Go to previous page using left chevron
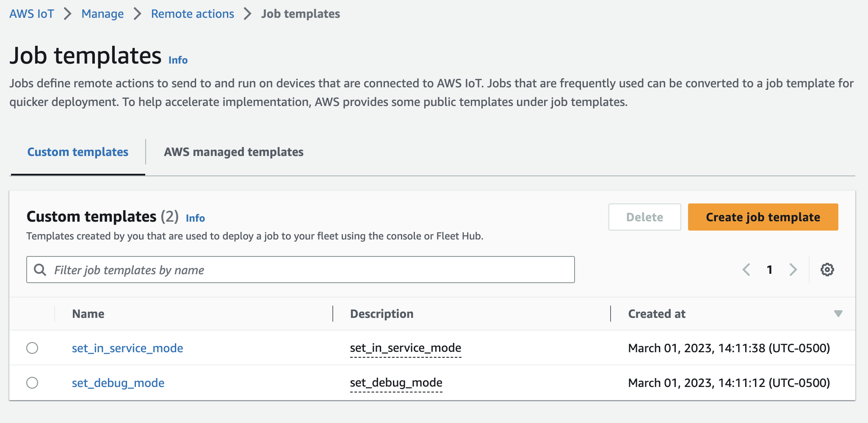 [x=747, y=270]
